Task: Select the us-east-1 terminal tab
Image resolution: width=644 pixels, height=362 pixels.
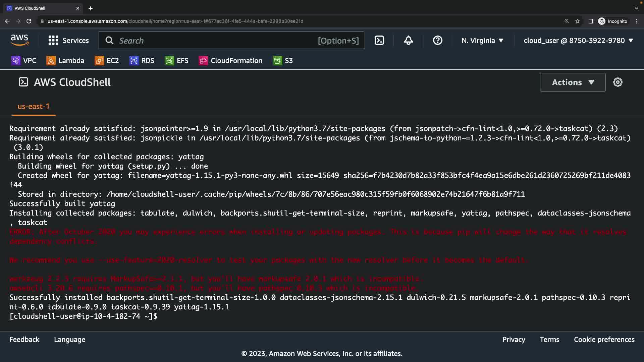Action: [34, 107]
